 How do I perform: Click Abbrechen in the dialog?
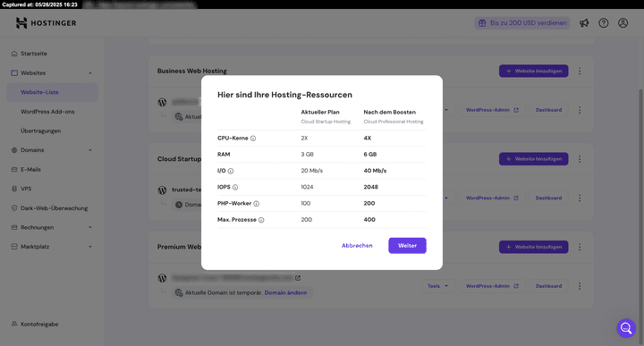357,246
